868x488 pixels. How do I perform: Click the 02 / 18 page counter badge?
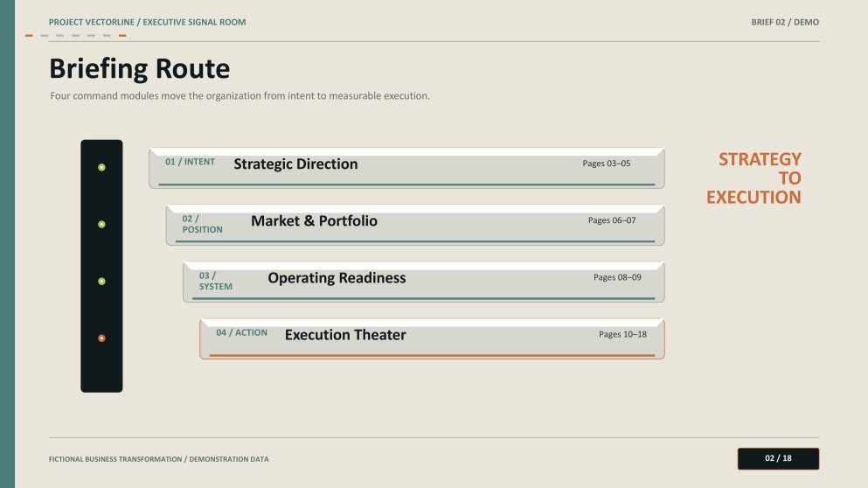tap(778, 458)
